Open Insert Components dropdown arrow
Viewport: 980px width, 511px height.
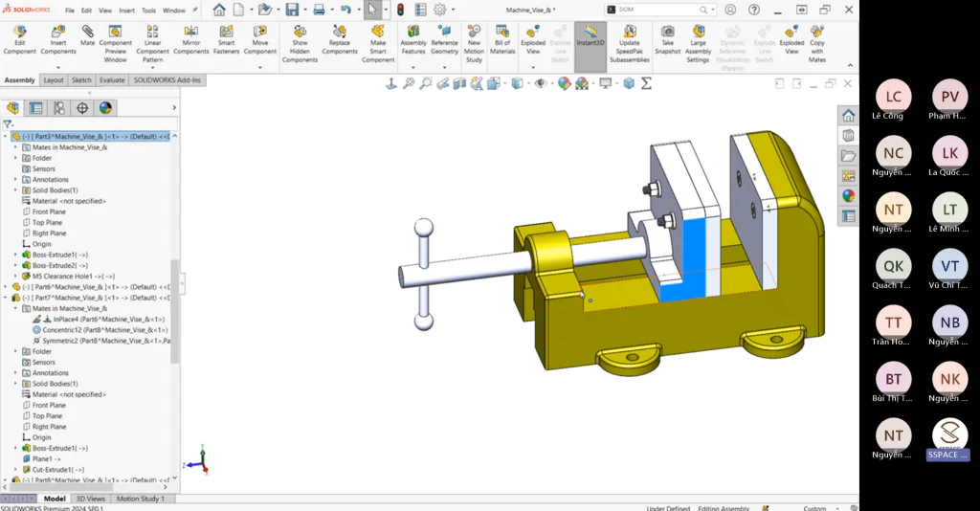[58, 68]
